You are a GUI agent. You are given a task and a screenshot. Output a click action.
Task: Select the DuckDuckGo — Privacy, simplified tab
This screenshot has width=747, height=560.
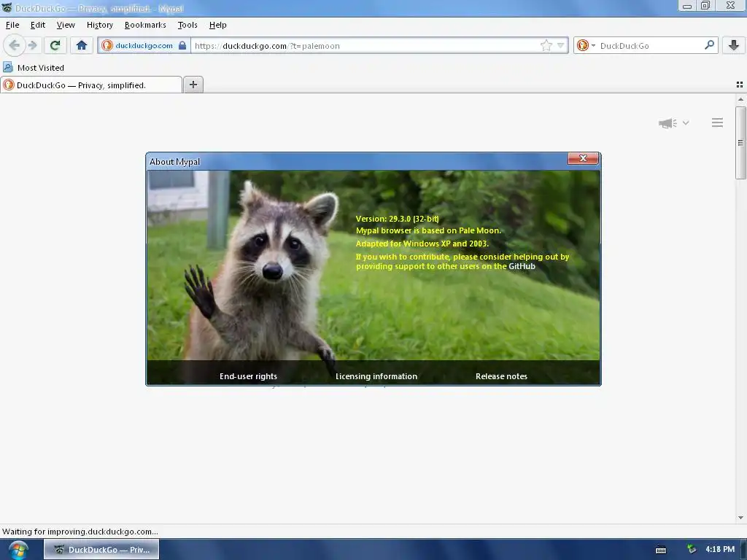tap(91, 85)
